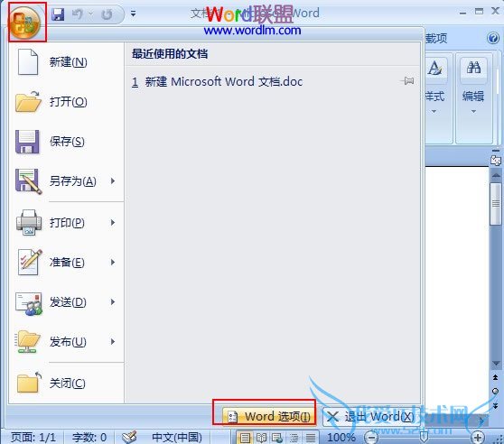
Task: Click the 退出 Word(X) button
Action: (x=370, y=416)
